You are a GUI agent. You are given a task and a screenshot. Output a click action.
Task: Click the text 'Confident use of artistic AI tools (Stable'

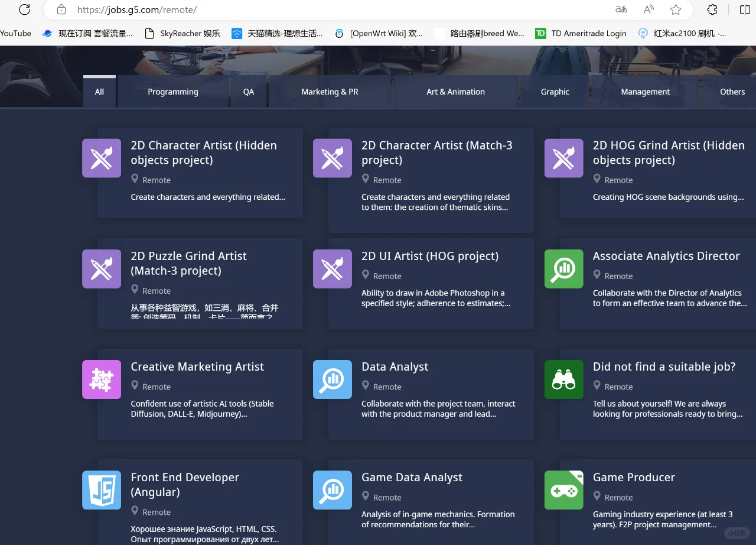pos(202,404)
